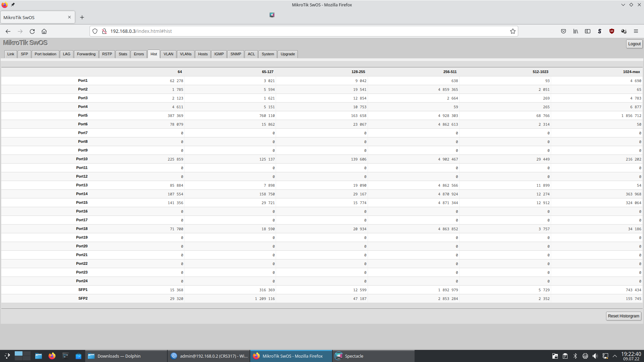Bookmark page with the star icon
This screenshot has height=362, width=644.
pyautogui.click(x=513, y=31)
